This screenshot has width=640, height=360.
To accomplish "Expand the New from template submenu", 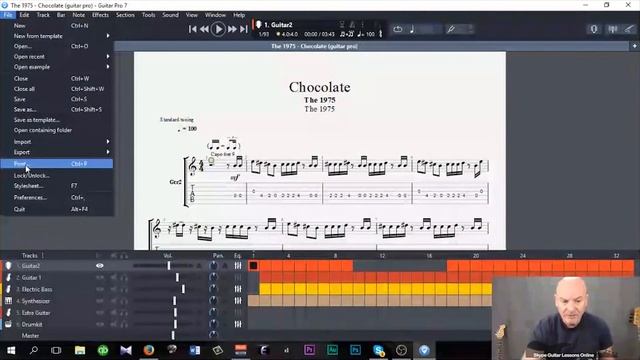I will click(x=108, y=36).
